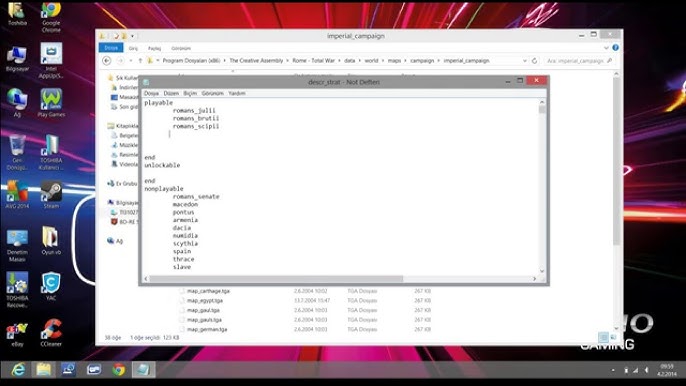Screen dimensions: 686x386
Task: Open the Dosya menu in Notepad
Action: [x=151, y=93]
